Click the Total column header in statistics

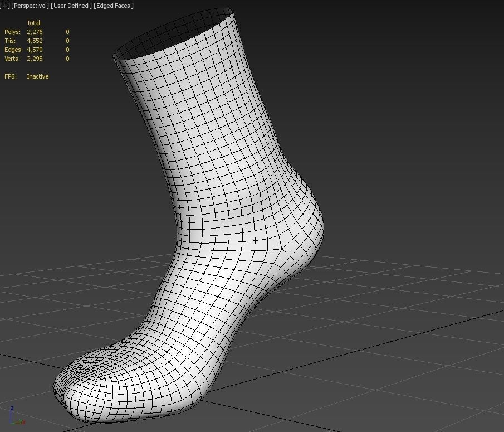coord(33,23)
